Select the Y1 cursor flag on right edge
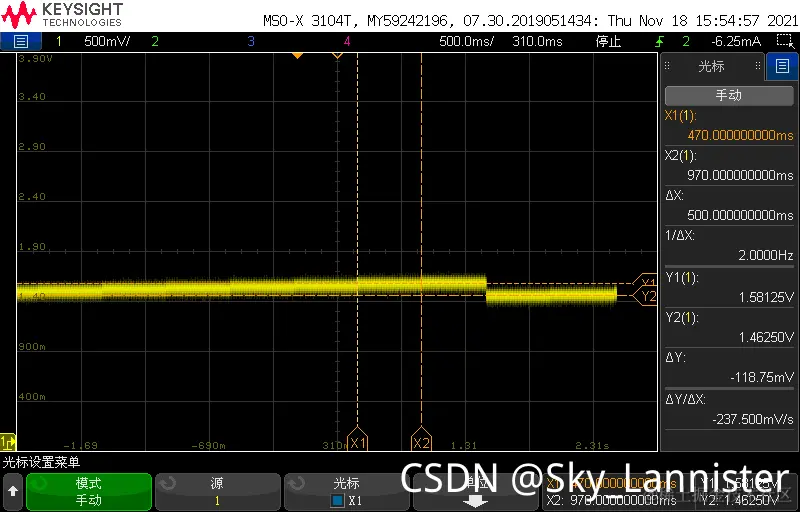The image size is (800, 512). 645,282
